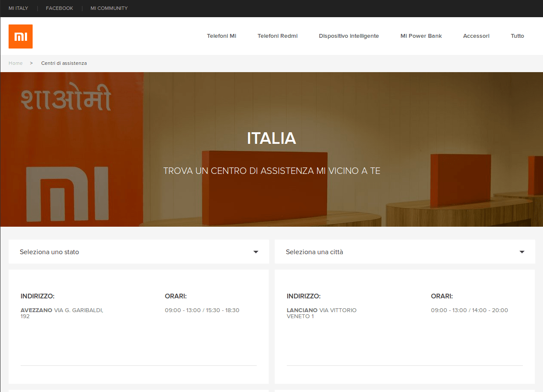This screenshot has height=392, width=543.
Task: Open the Seleziona una città dropdown
Action: [x=405, y=252]
